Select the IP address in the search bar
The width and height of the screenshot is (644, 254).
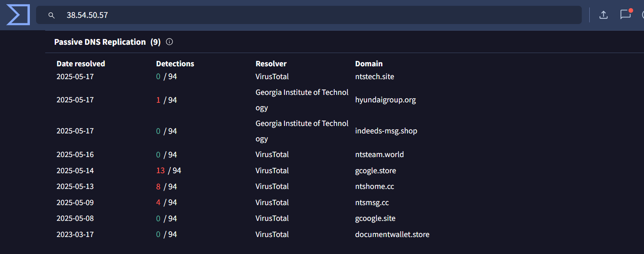[x=87, y=15]
